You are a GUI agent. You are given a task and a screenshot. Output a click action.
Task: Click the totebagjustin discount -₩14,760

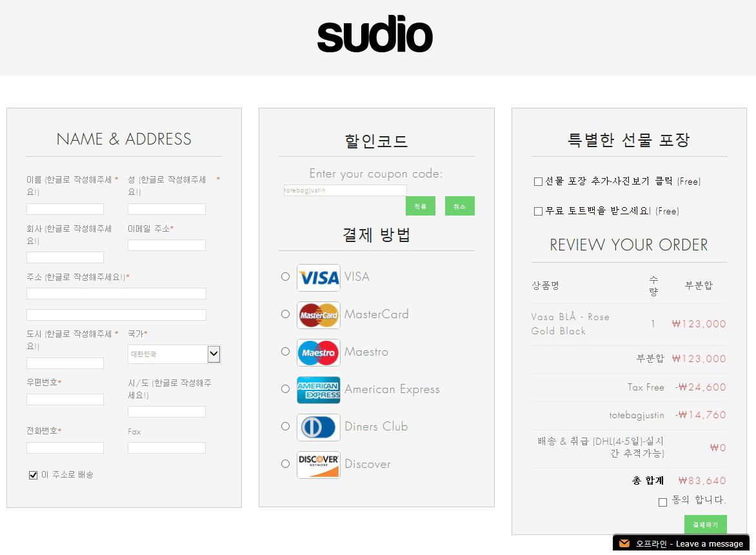701,415
